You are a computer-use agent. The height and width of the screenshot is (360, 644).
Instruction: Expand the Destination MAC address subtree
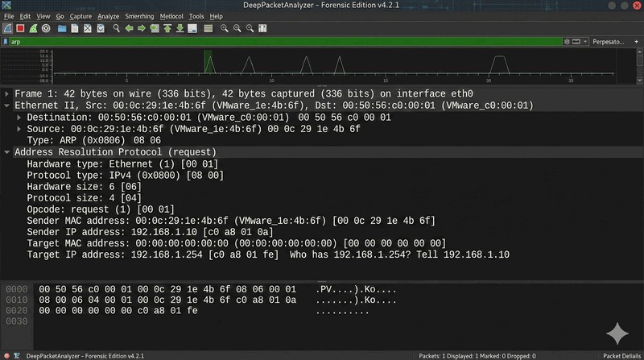click(19, 118)
